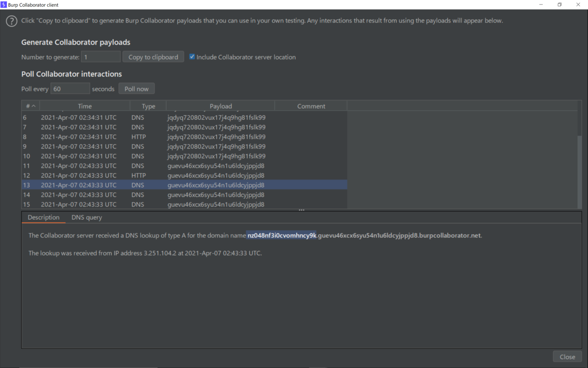This screenshot has width=588, height=368.
Task: Restore the window using title bar button
Action: click(560, 4)
